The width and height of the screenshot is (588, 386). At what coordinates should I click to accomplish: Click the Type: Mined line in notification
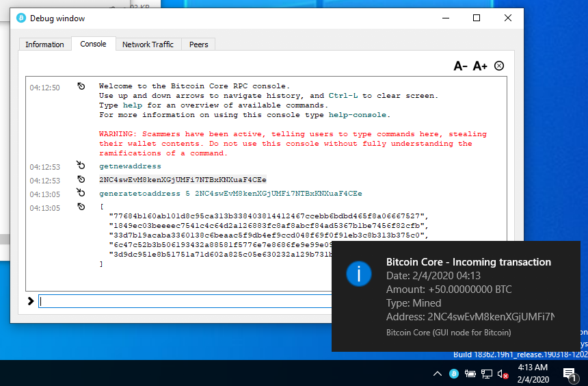click(414, 303)
